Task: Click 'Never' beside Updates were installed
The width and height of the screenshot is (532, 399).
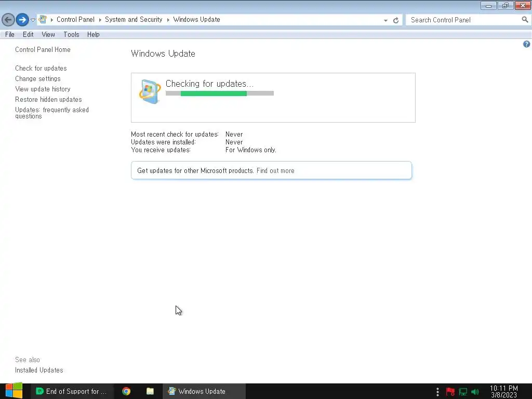Action: pos(234,142)
